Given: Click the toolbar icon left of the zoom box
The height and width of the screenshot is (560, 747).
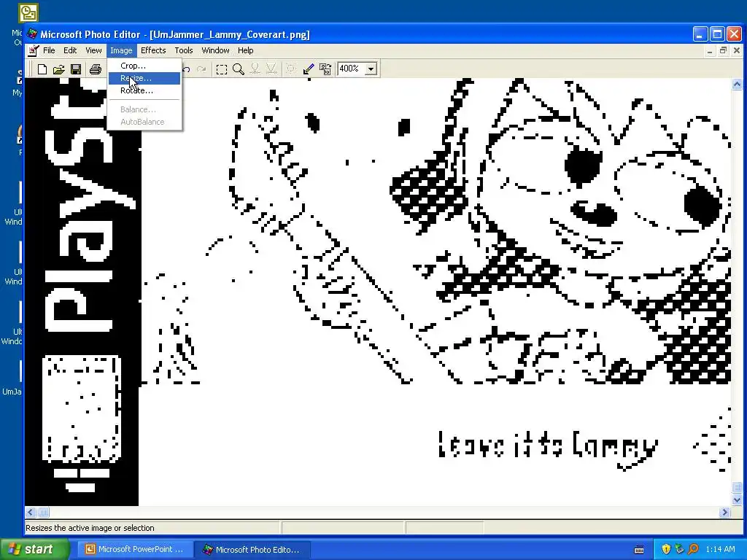Looking at the screenshot, I should (x=325, y=69).
